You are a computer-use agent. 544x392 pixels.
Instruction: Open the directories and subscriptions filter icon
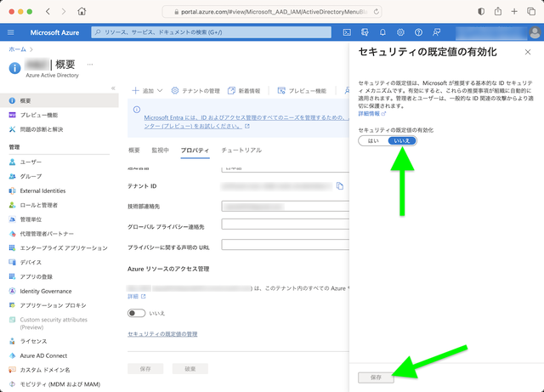pos(365,32)
